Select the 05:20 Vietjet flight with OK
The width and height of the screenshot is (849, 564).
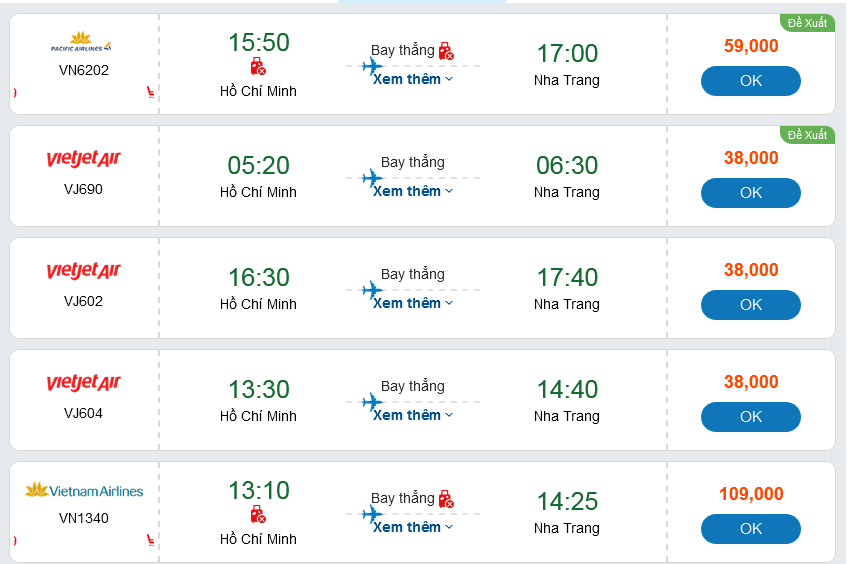click(x=750, y=193)
